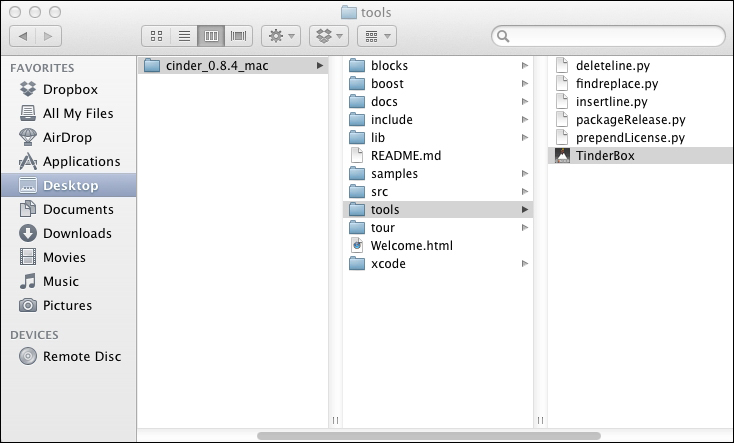Click the tools folder proxy icon in title

pyautogui.click(x=348, y=12)
